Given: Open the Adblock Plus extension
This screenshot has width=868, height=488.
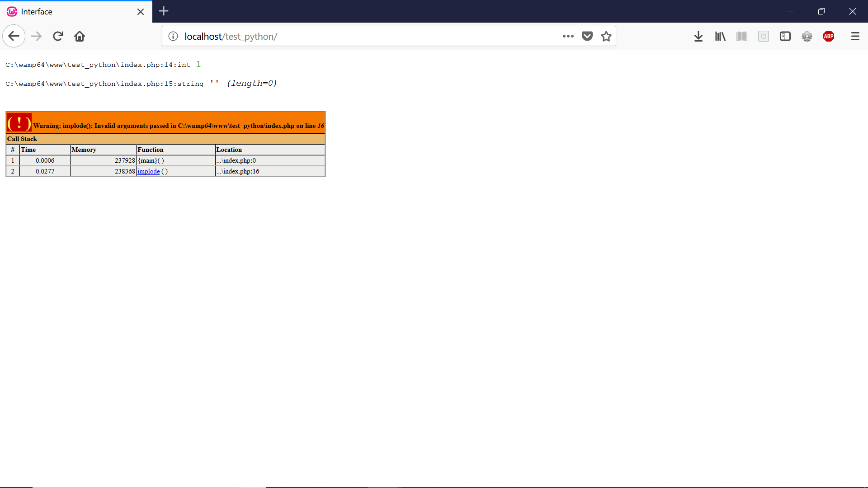Looking at the screenshot, I should click(x=829, y=36).
